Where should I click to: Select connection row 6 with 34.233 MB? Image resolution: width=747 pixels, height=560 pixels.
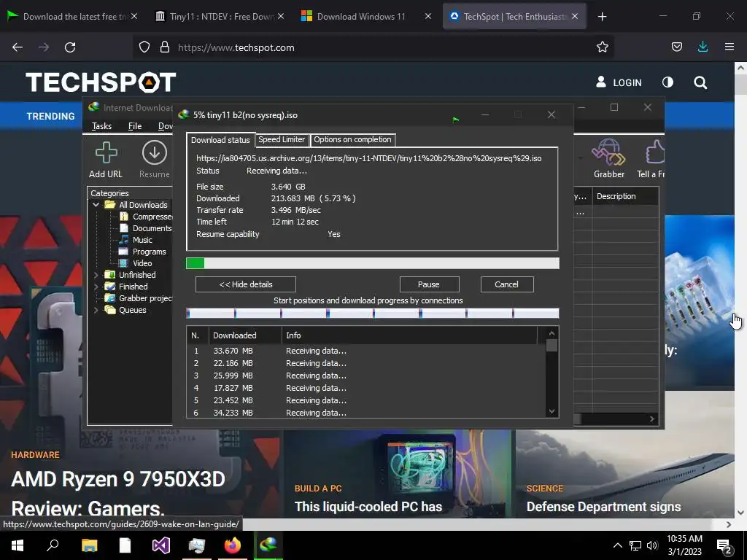pos(366,413)
